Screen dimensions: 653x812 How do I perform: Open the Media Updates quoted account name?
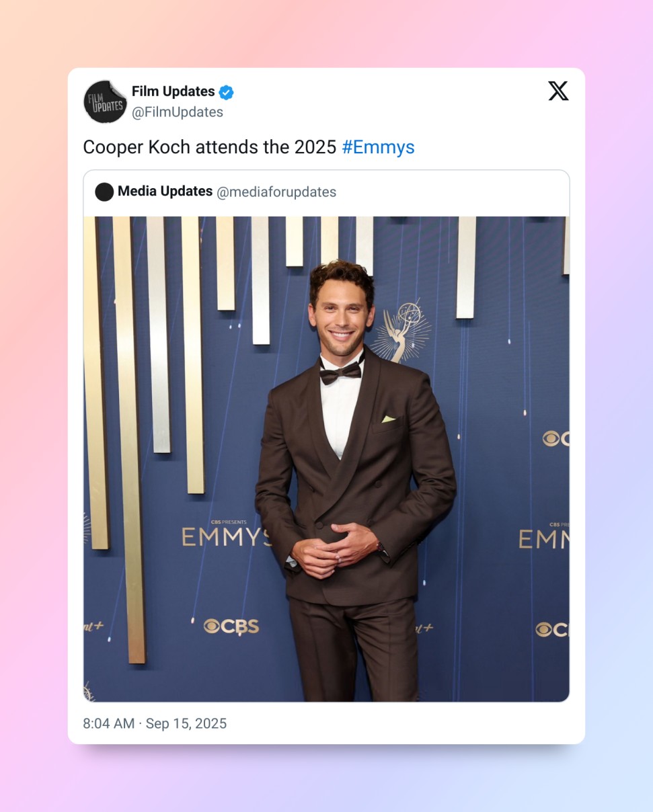point(165,191)
